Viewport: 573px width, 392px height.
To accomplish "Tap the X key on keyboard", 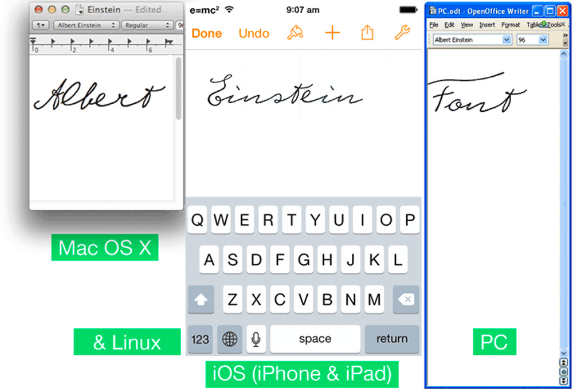I will [x=256, y=300].
